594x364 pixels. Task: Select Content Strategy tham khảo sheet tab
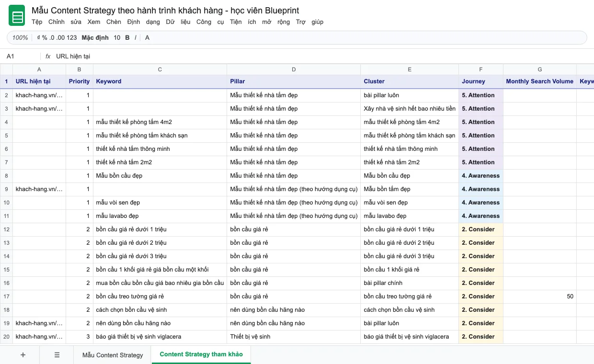(201, 354)
